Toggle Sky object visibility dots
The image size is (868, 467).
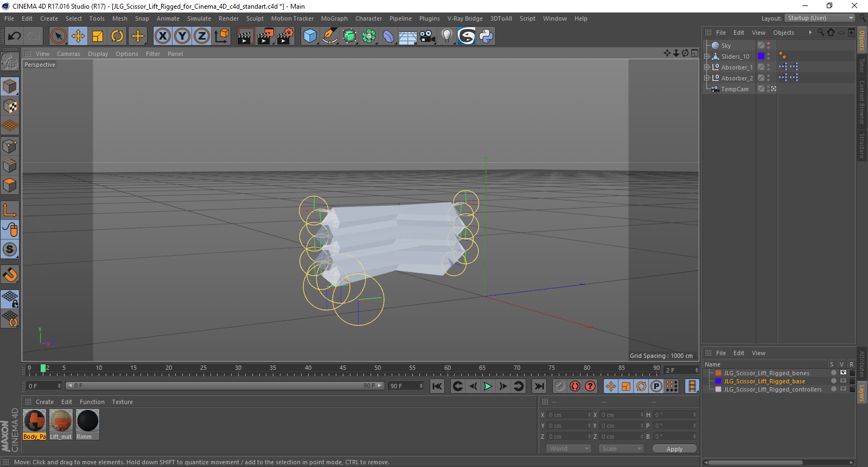click(x=769, y=46)
